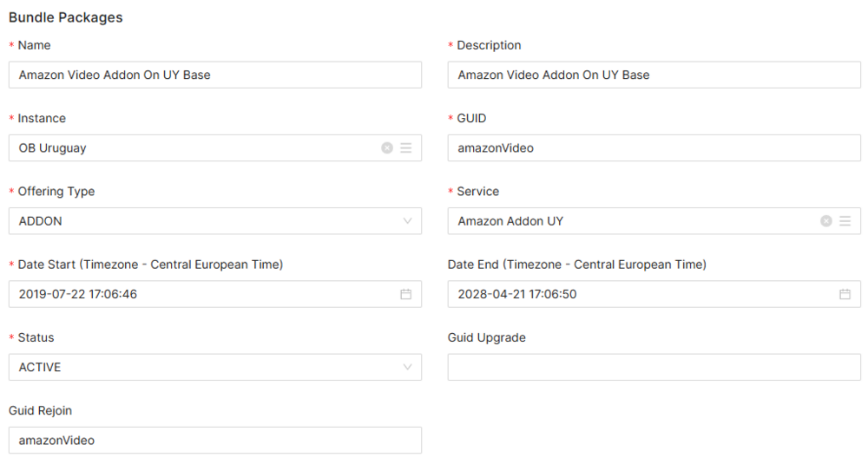Image resolution: width=868 pixels, height=464 pixels.
Task: Click the Bundle Packages heading
Action: click(66, 17)
